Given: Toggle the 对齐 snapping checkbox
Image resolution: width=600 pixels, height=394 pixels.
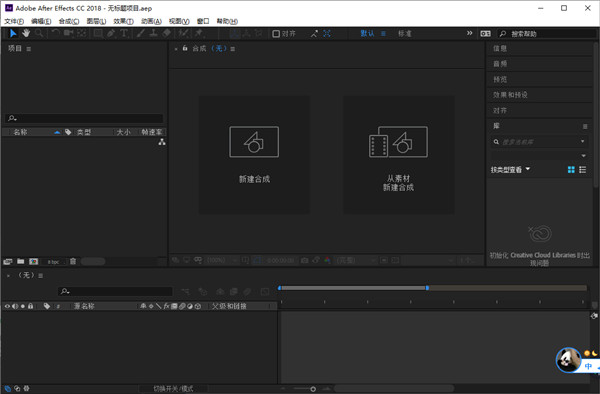Looking at the screenshot, I should point(276,34).
